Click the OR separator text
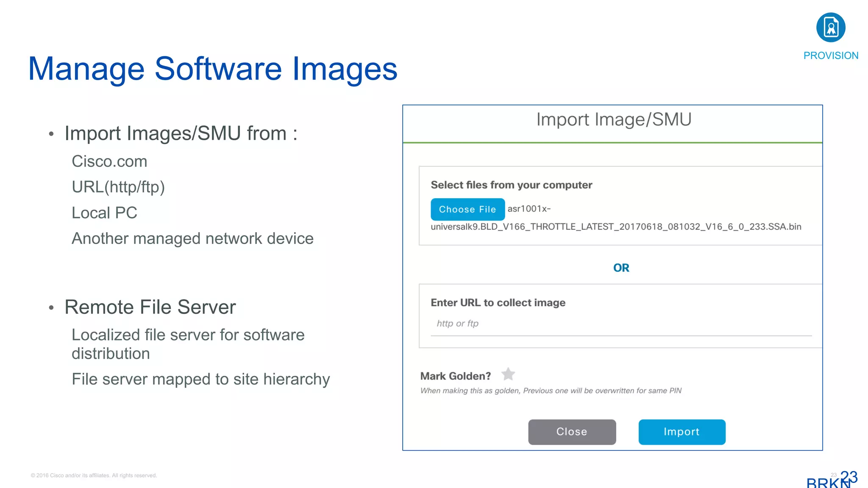 [621, 268]
